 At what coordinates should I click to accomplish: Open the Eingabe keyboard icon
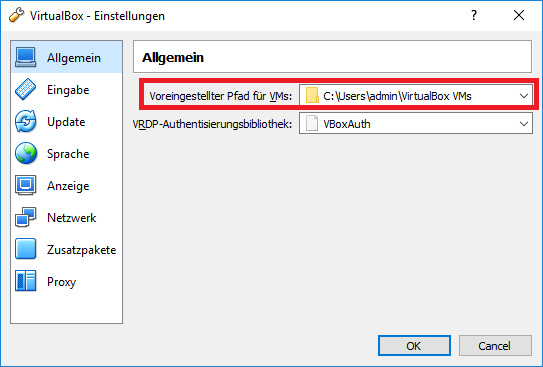tap(25, 89)
